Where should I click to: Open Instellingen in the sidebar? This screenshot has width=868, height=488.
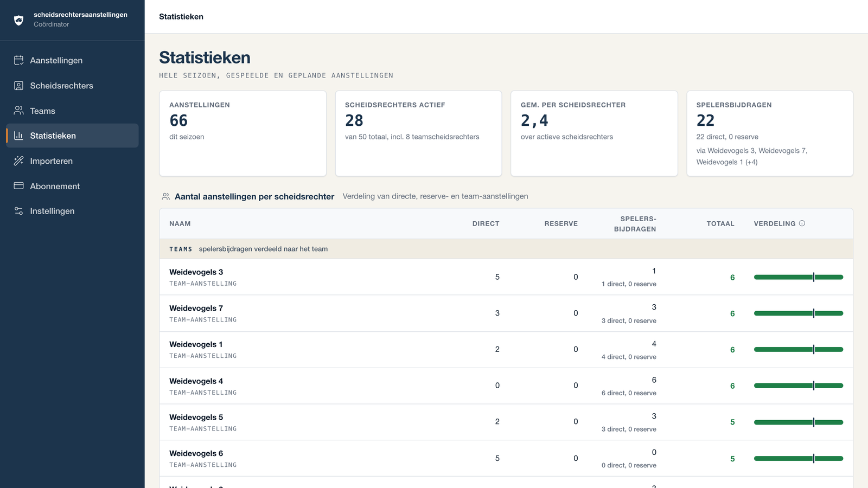coord(72,211)
